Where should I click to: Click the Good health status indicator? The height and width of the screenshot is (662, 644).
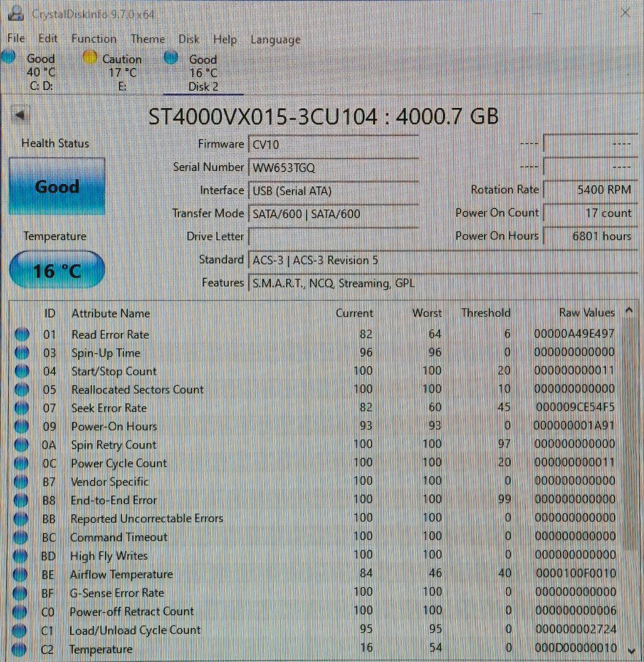click(56, 186)
